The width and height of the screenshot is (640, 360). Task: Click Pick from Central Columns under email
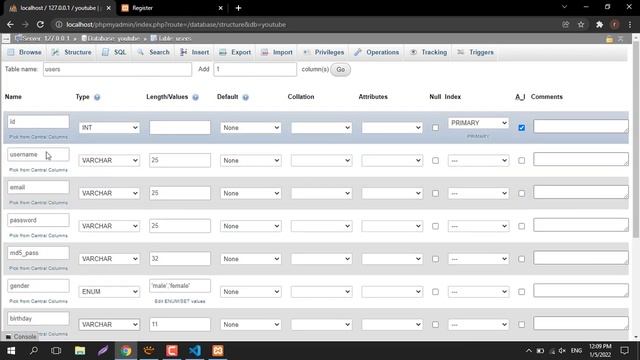[38, 202]
